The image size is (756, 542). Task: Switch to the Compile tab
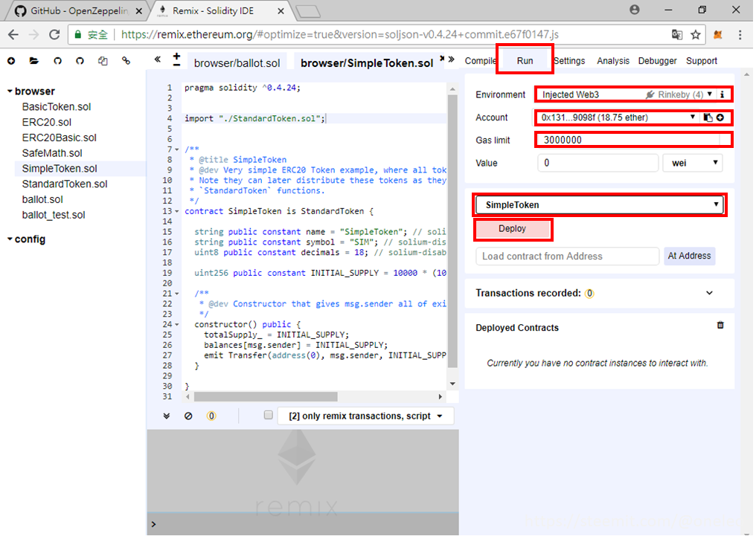(480, 61)
